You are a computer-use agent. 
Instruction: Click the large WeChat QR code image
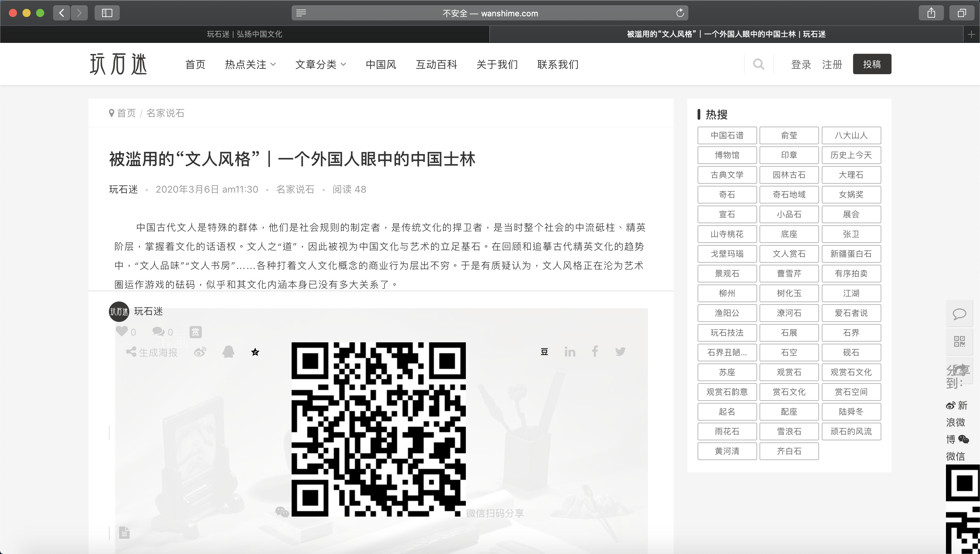pyautogui.click(x=378, y=429)
